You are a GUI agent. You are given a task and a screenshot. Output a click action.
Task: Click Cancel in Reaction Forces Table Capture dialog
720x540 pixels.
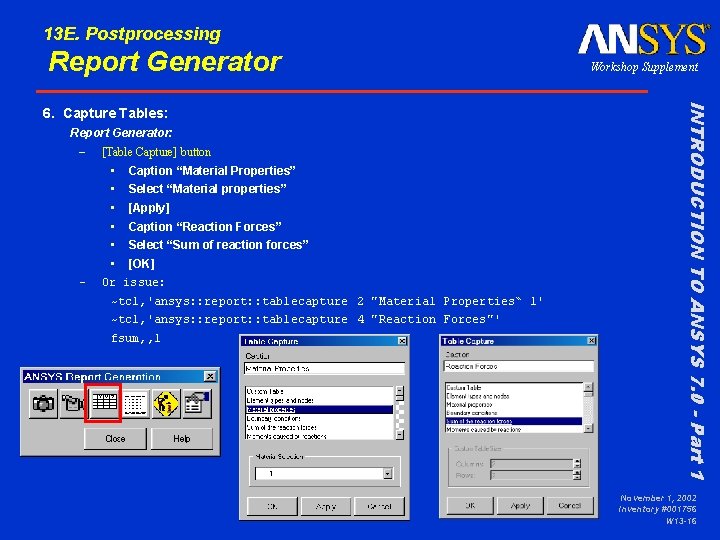(x=570, y=506)
